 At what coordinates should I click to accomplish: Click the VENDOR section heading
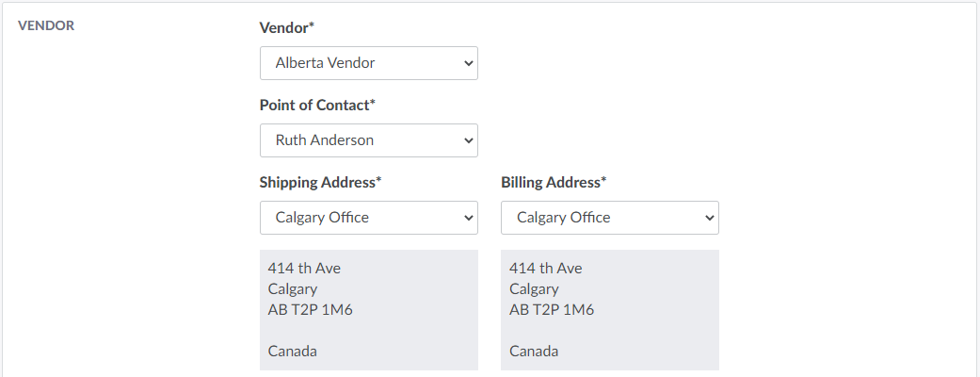(46, 26)
